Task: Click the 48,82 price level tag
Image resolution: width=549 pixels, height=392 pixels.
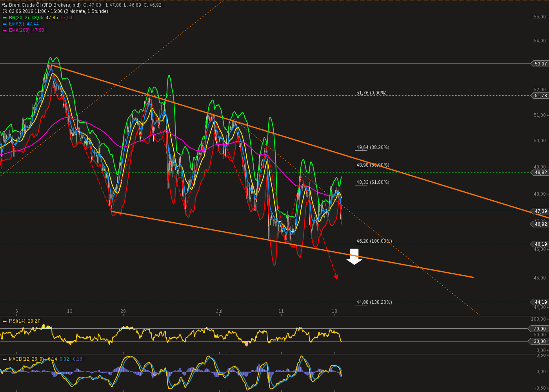Action: [x=540, y=172]
